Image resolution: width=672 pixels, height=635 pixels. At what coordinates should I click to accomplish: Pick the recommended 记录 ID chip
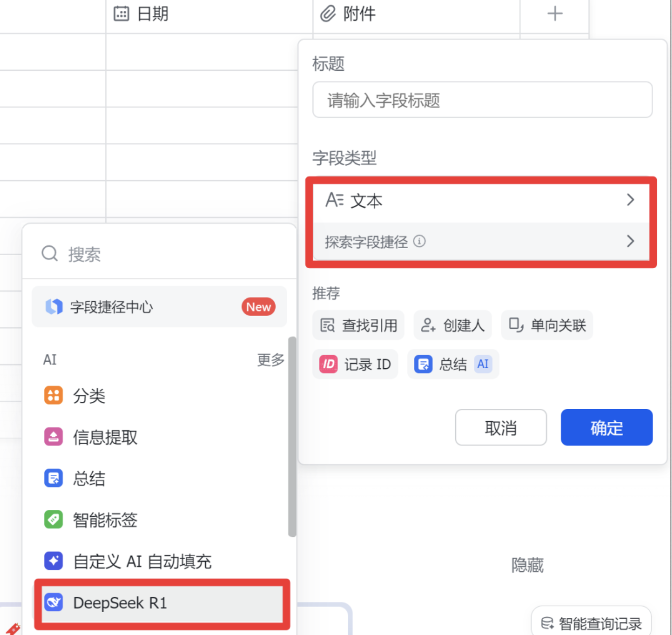[355, 364]
